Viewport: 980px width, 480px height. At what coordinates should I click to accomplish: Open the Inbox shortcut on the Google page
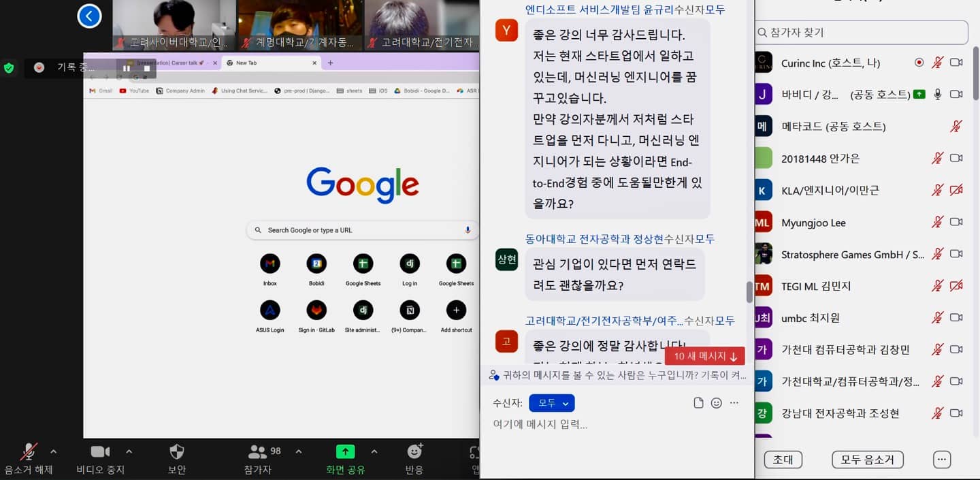point(270,263)
